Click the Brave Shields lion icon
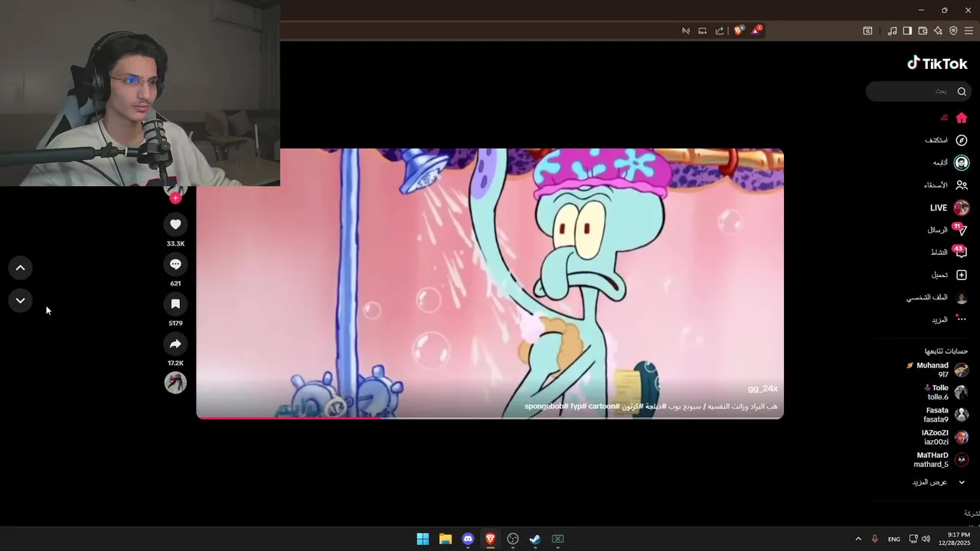The image size is (980, 551). point(739,31)
